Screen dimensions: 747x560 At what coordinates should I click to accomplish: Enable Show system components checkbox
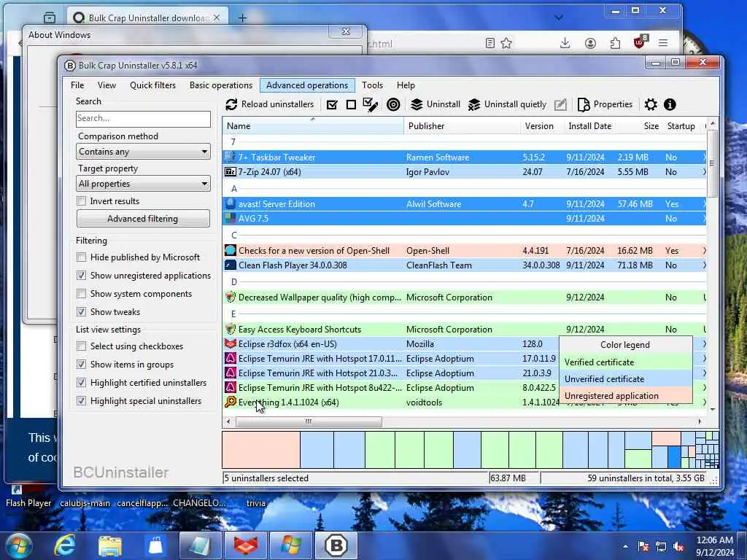tap(82, 294)
